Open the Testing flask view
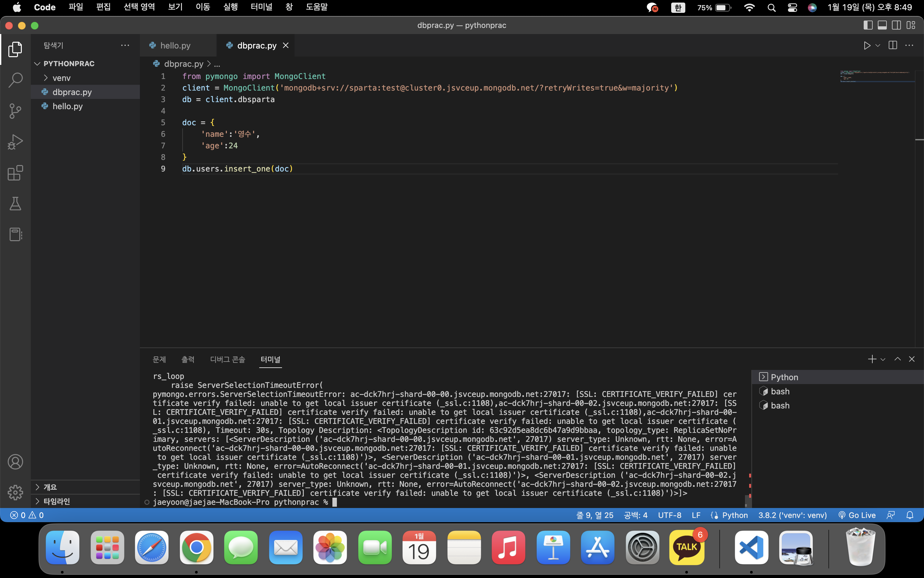The height and width of the screenshot is (578, 924). [15, 204]
